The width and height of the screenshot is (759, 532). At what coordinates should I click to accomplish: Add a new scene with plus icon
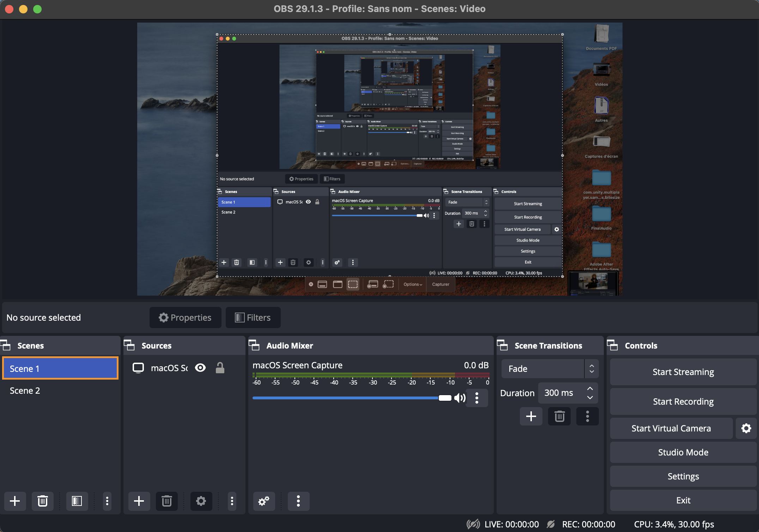(15, 501)
